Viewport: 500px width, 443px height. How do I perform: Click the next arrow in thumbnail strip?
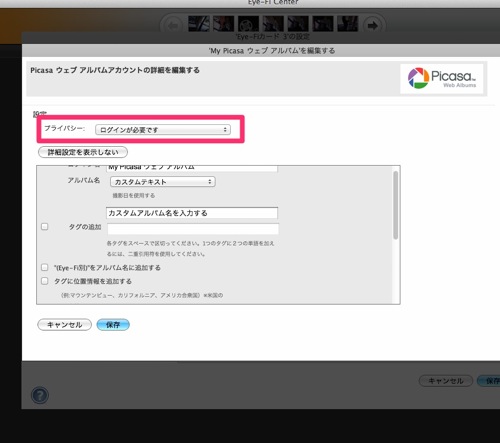point(373,25)
